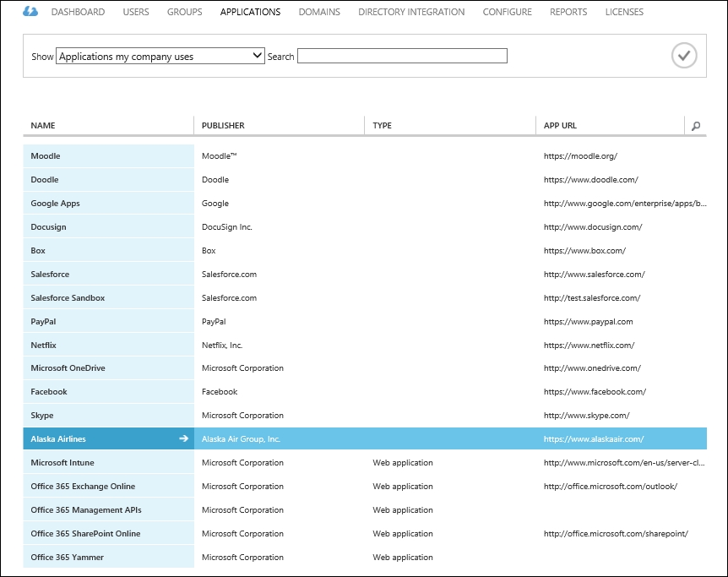Click the Azure cloud logo icon
728x577 pixels.
coord(30,12)
